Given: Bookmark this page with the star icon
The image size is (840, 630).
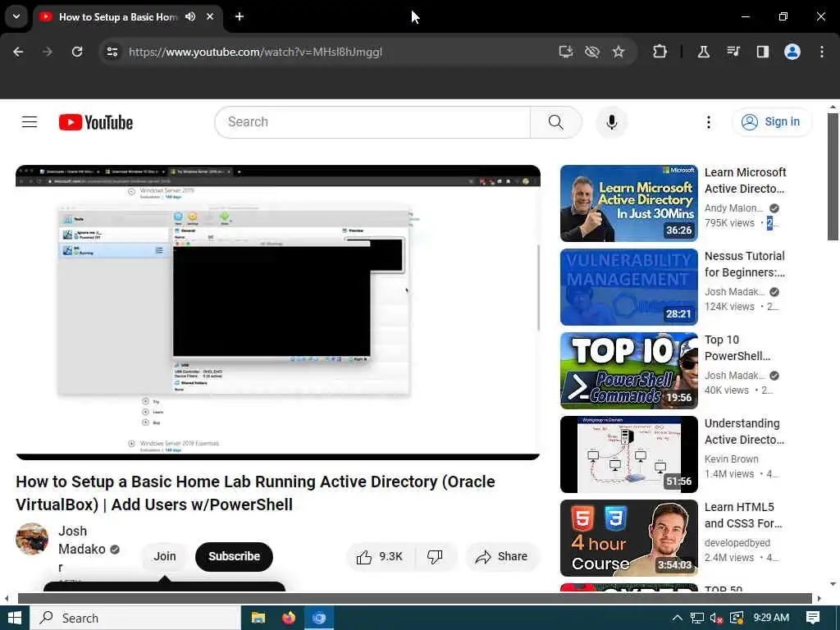Looking at the screenshot, I should click(619, 52).
